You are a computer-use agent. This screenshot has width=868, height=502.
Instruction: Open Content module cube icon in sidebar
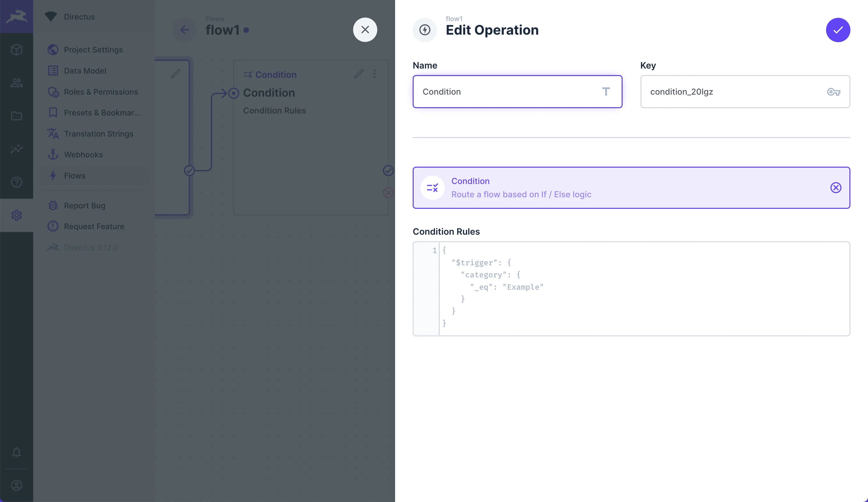pyautogui.click(x=17, y=50)
